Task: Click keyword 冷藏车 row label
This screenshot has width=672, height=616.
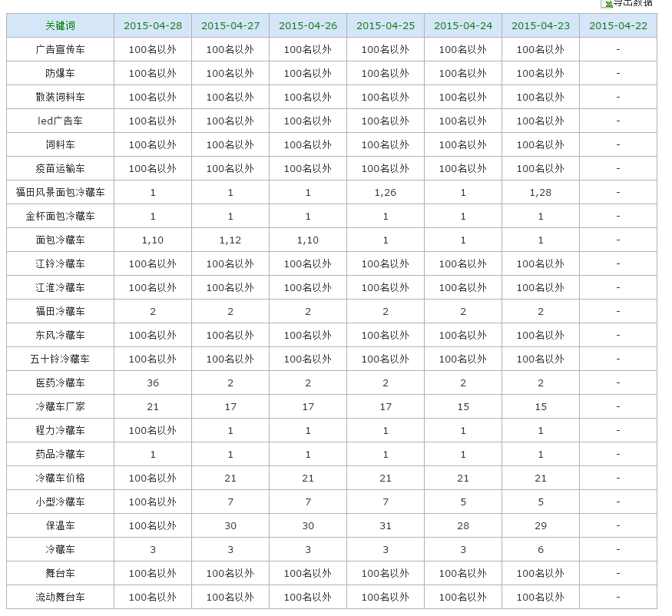Action: pos(61,549)
